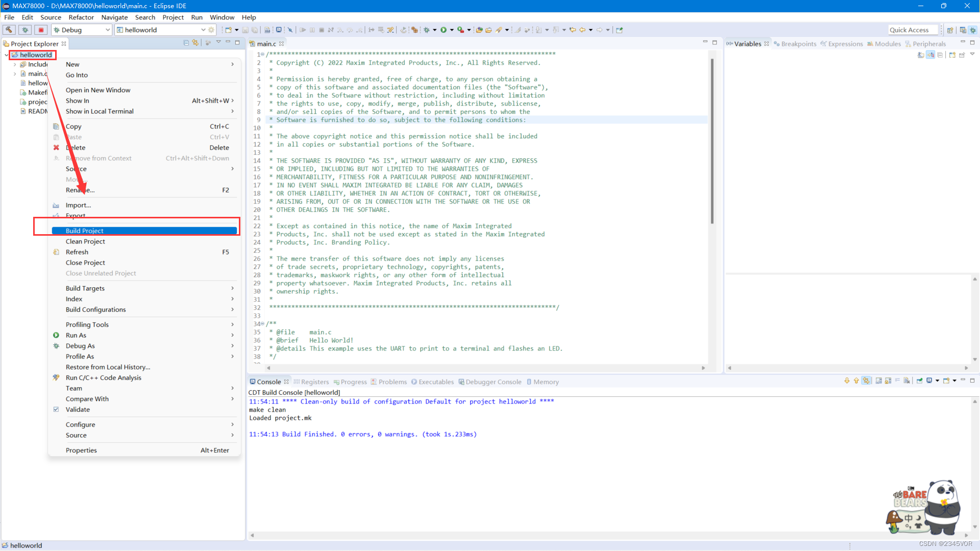Image resolution: width=980 pixels, height=551 pixels.
Task: Click Back navigation arrow in toolbar
Action: 582,30
